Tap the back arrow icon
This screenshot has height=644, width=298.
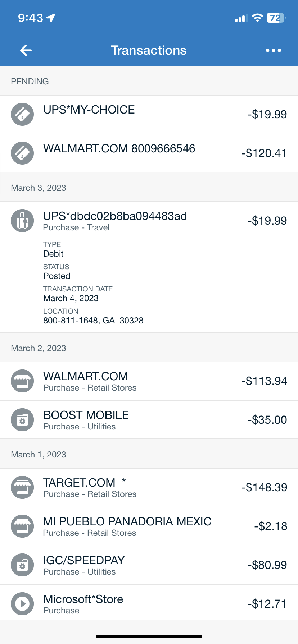(x=26, y=50)
